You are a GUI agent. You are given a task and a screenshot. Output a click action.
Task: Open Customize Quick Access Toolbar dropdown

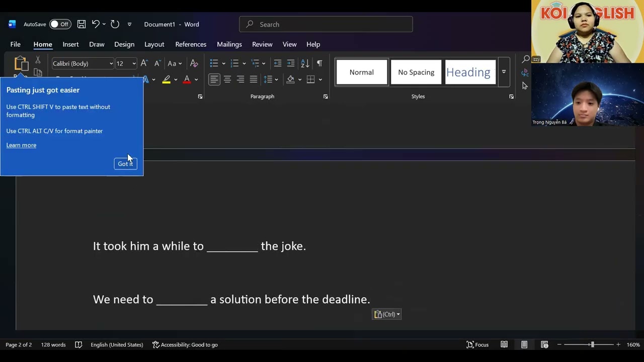(x=129, y=24)
